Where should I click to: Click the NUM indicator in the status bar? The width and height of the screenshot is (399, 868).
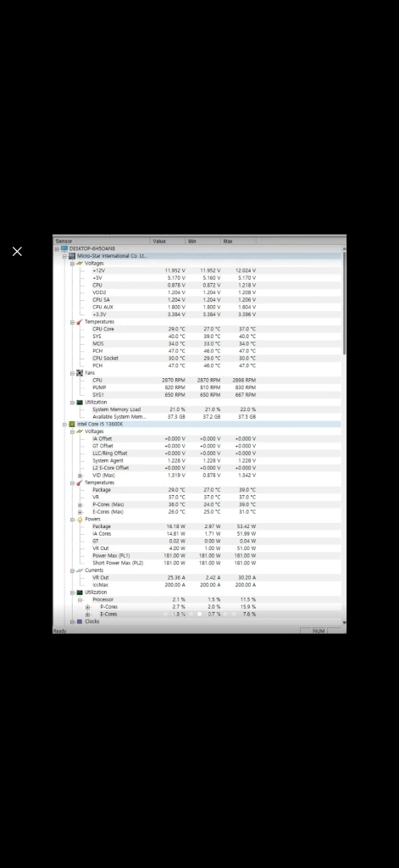click(x=319, y=631)
